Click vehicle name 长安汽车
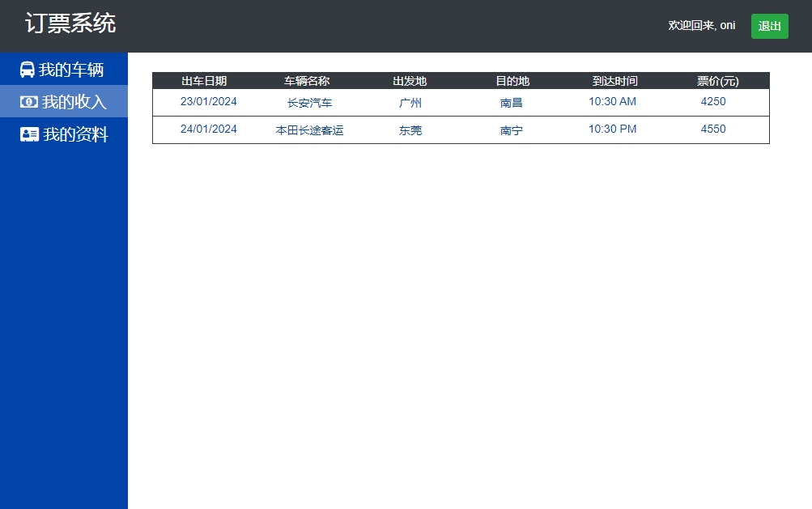 (x=309, y=103)
